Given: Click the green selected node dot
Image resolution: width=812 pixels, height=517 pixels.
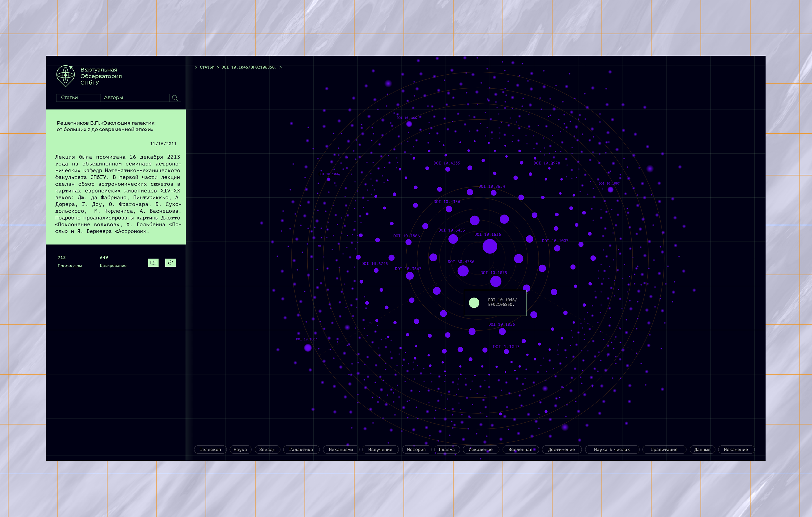Looking at the screenshot, I should click(x=474, y=303).
